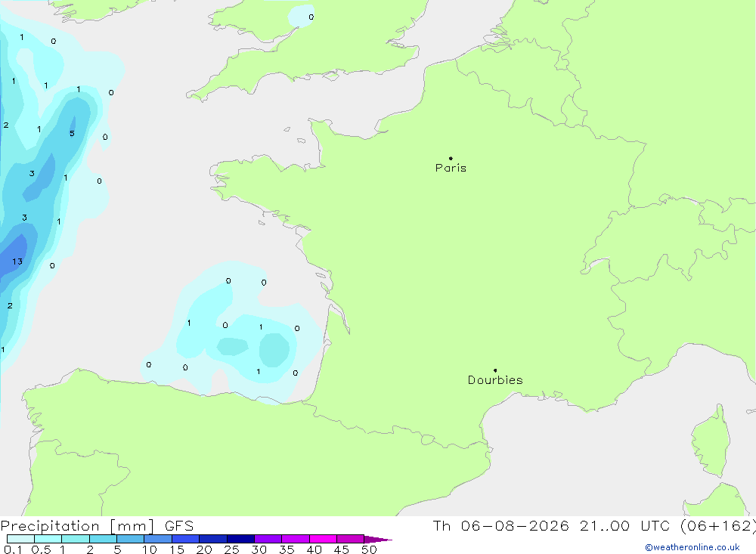The width and height of the screenshot is (756, 554).
Task: Click the 20 mm dark blue legend swatch
Action: (212, 539)
